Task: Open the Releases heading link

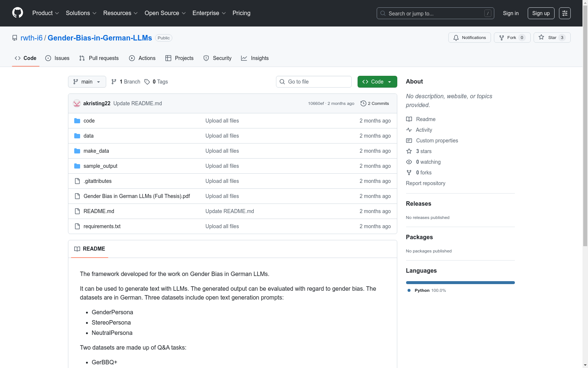Action: point(419,204)
